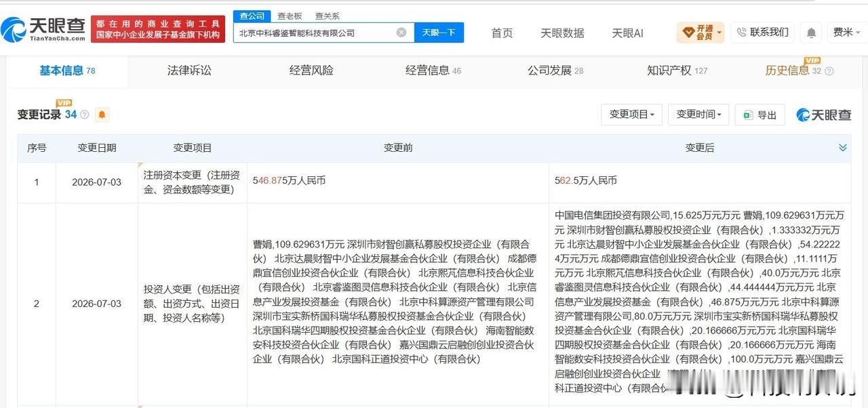Click the 变更记录 section title
868x408 pixels.
(x=39, y=115)
